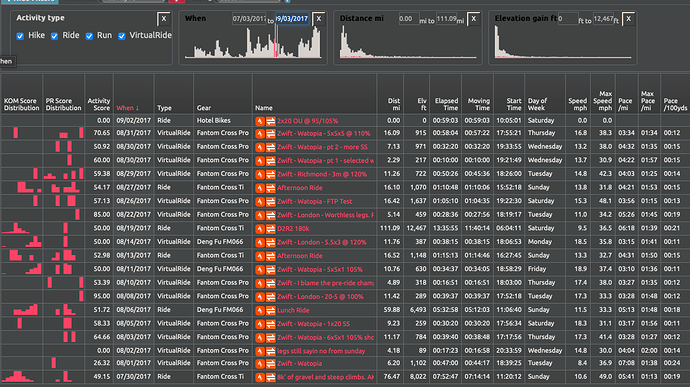Click the Elevation gain histogram
This screenshot has height=387, width=690.
pos(563,42)
